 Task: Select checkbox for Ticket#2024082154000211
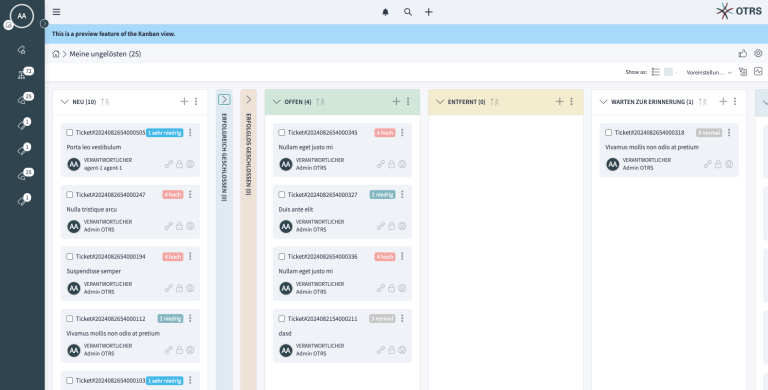282,318
